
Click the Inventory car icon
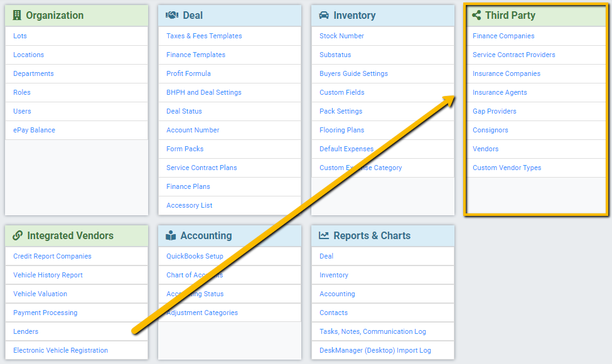coord(324,16)
